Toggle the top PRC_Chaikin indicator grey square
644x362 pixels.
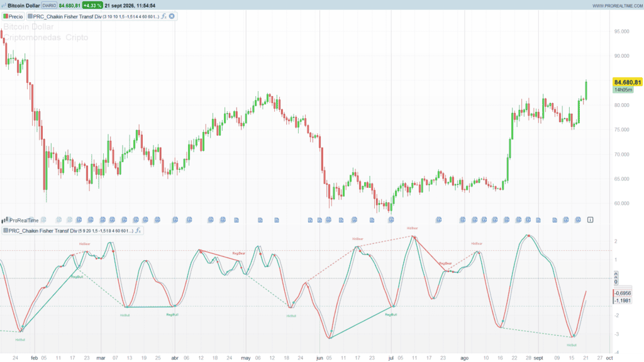[x=30, y=16]
